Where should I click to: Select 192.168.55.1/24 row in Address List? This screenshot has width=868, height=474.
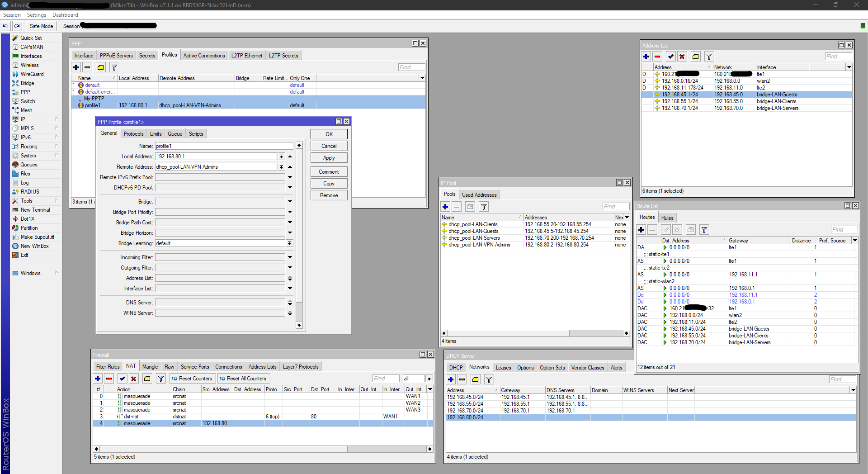(746, 101)
